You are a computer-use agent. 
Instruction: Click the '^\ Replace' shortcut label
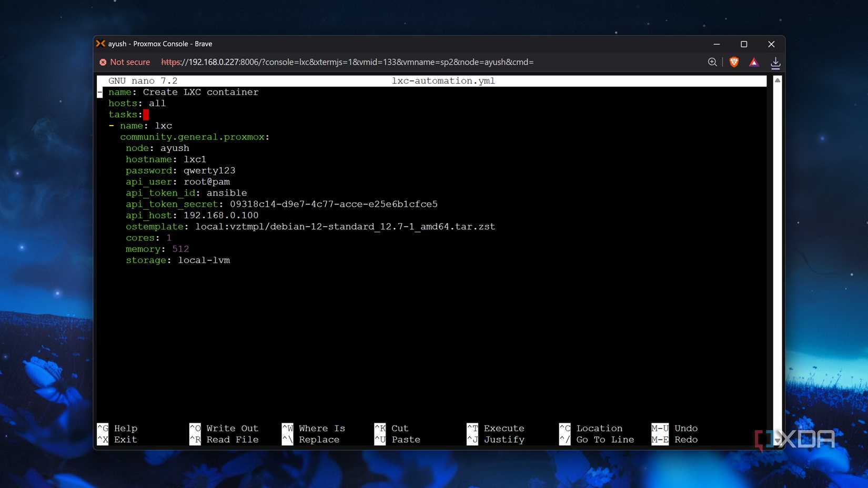click(x=311, y=440)
